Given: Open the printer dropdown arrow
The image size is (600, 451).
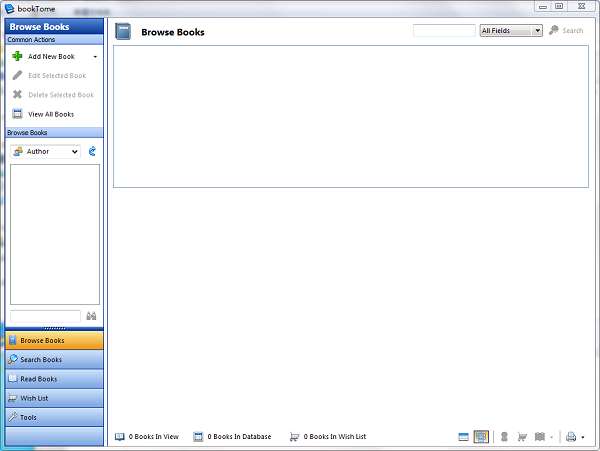Looking at the screenshot, I should click(583, 437).
